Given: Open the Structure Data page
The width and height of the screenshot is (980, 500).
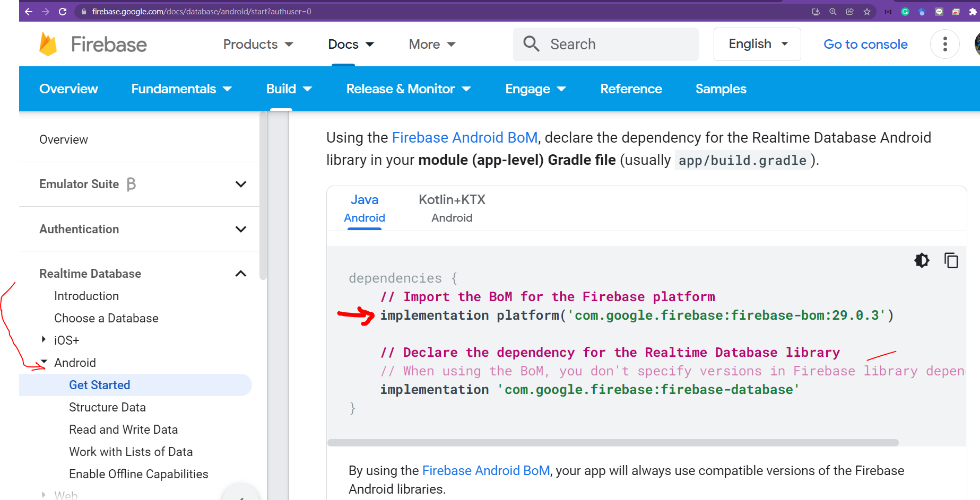Looking at the screenshot, I should point(107,407).
